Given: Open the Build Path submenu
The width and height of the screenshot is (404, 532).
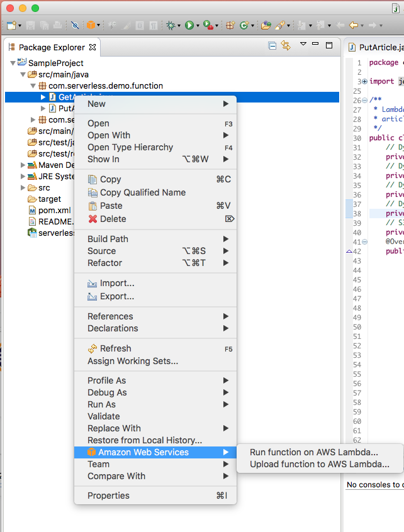Looking at the screenshot, I should coord(155,239).
